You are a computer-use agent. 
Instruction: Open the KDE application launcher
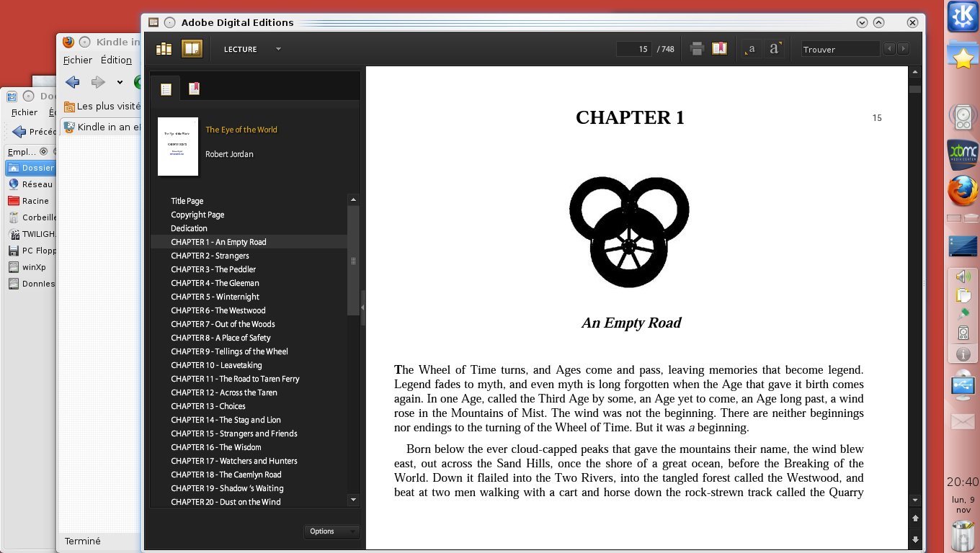[963, 17]
